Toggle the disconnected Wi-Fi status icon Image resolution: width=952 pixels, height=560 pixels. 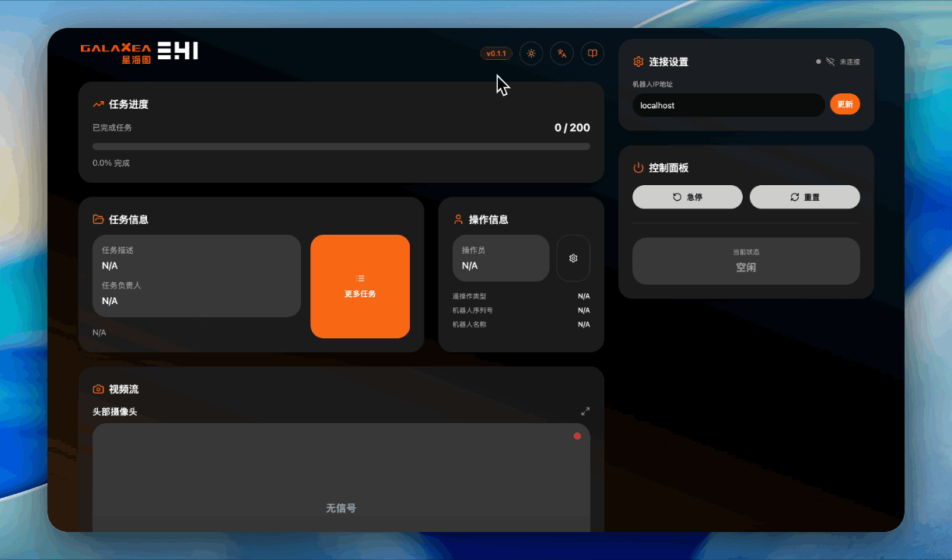pyautogui.click(x=829, y=61)
